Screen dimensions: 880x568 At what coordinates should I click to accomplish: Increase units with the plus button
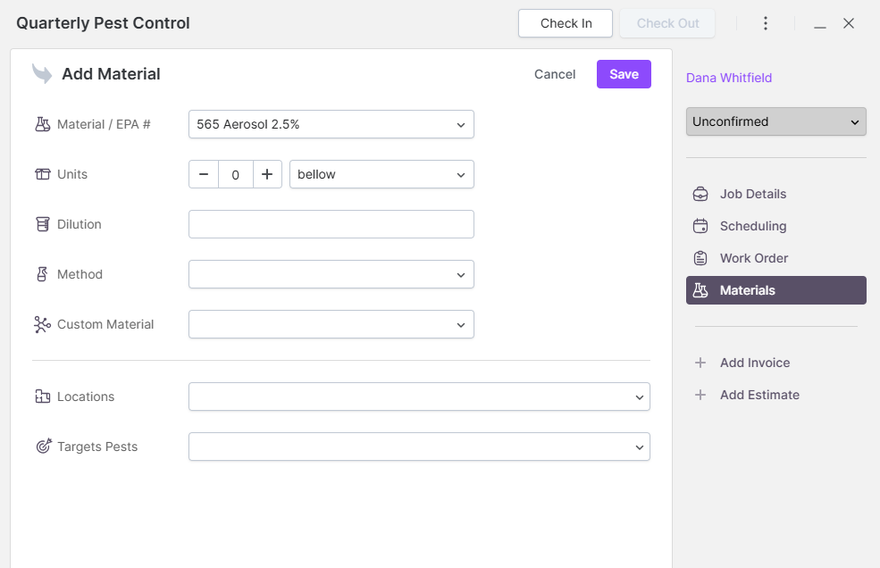(267, 174)
